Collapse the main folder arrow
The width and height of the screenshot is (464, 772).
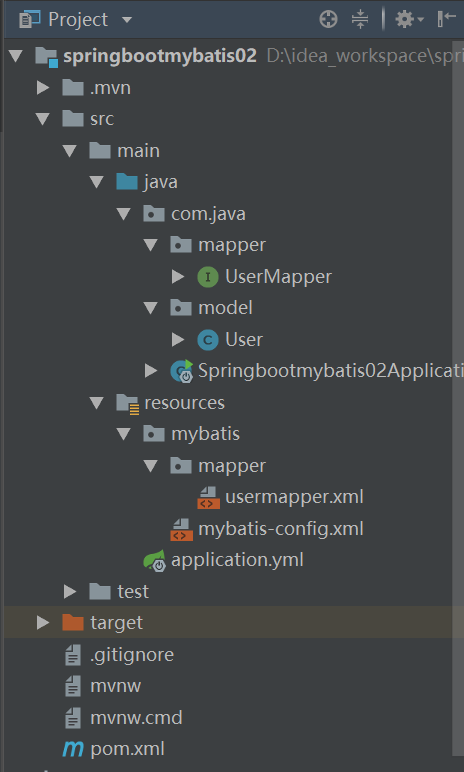coord(70,151)
